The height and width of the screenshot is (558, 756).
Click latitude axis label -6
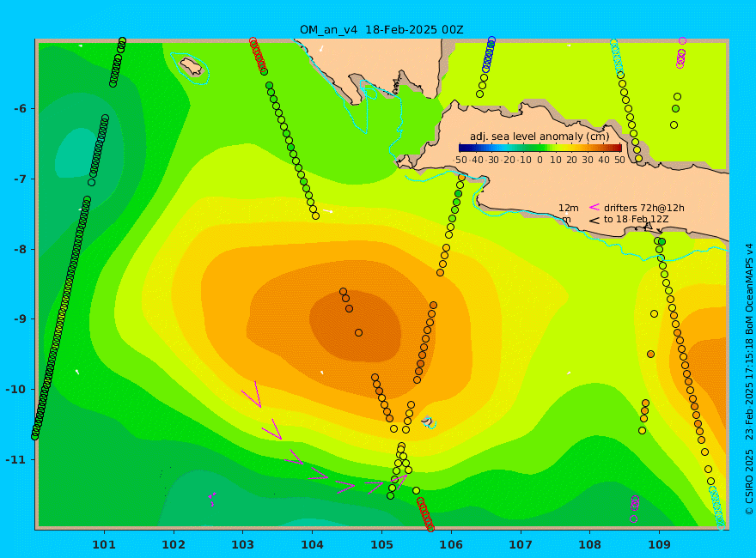pyautogui.click(x=20, y=109)
